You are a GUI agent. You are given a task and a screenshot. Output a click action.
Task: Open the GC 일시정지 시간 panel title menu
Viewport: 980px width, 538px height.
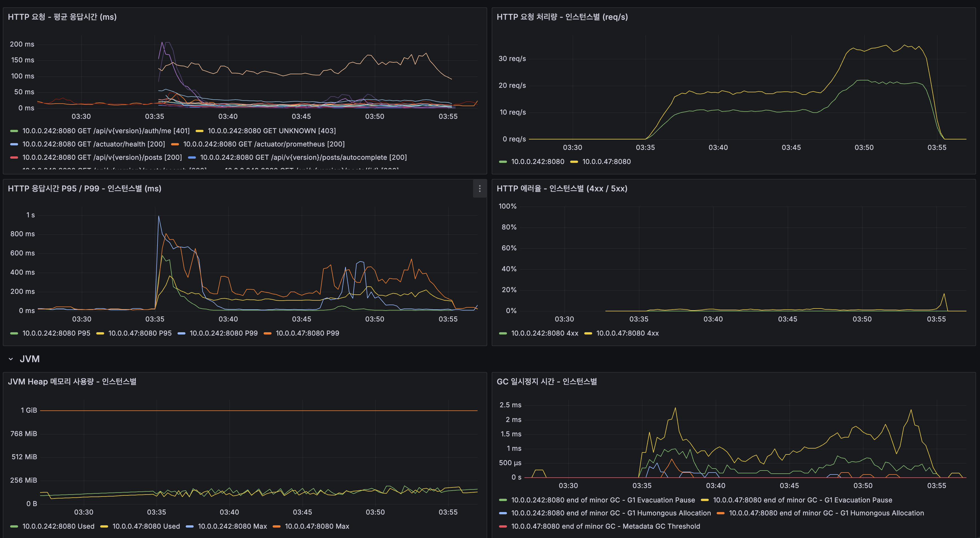[547, 381]
